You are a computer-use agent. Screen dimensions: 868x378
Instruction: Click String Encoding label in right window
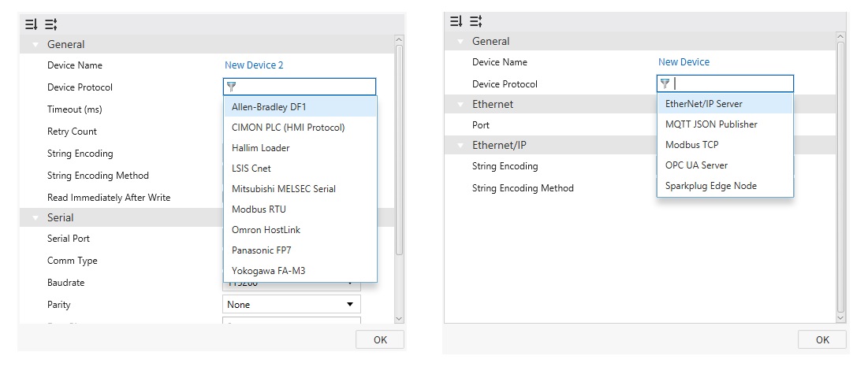pos(505,166)
